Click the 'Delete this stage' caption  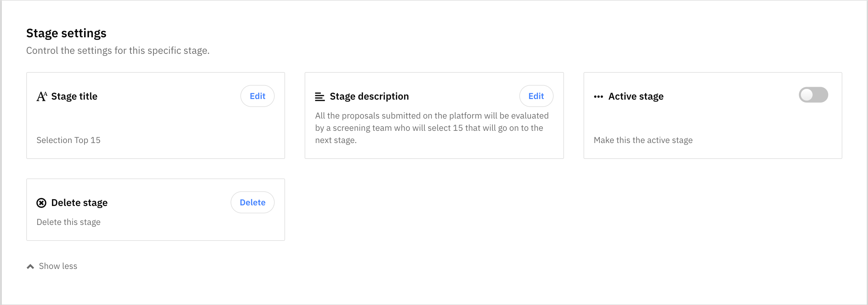(69, 222)
